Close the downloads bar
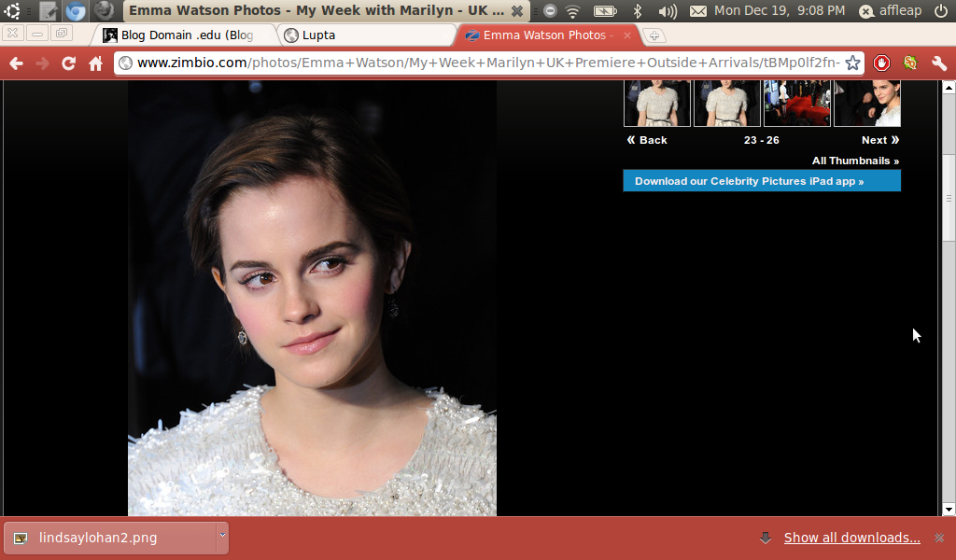 click(x=939, y=538)
